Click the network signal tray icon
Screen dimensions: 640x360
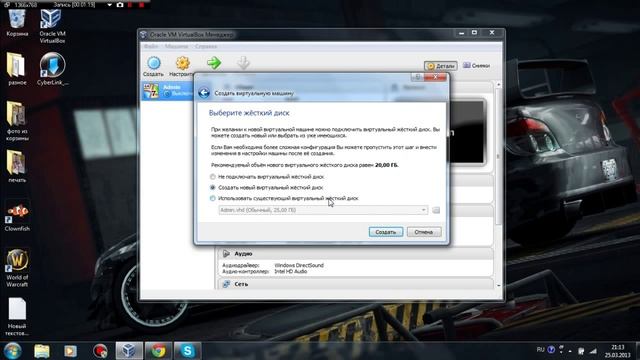pyautogui.click(x=593, y=351)
